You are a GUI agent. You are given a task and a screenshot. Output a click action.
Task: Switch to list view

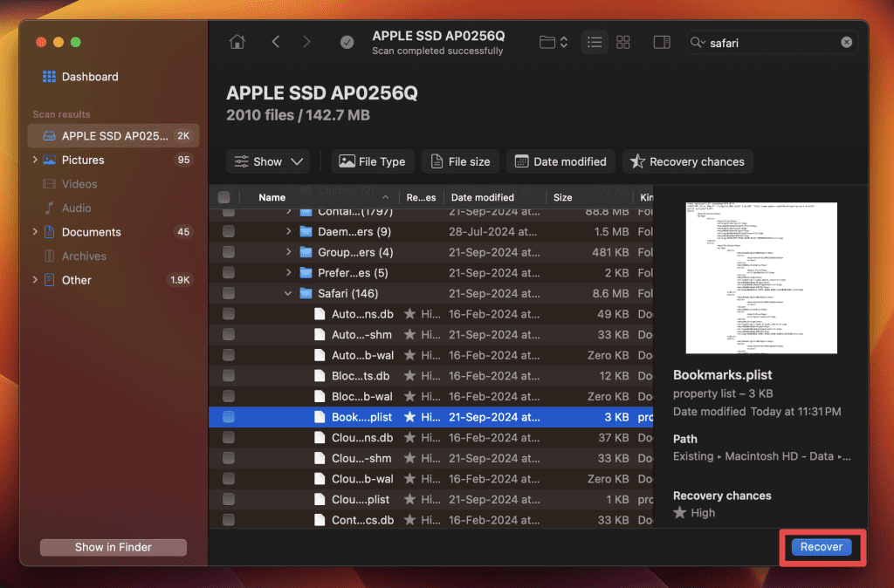[x=595, y=42]
